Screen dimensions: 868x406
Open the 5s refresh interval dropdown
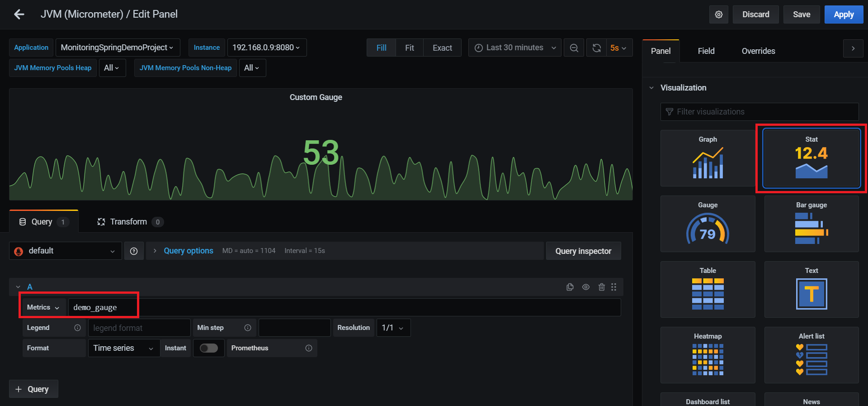pos(618,48)
